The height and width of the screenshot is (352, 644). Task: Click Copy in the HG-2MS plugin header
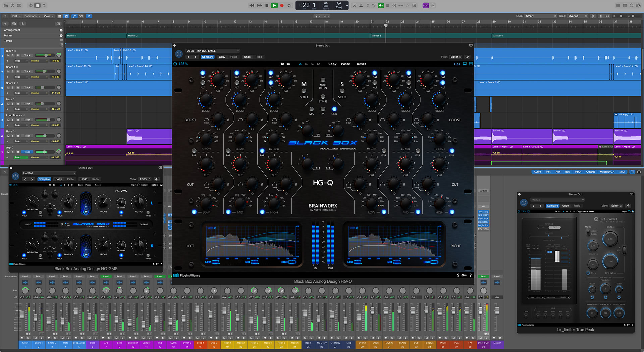point(59,179)
